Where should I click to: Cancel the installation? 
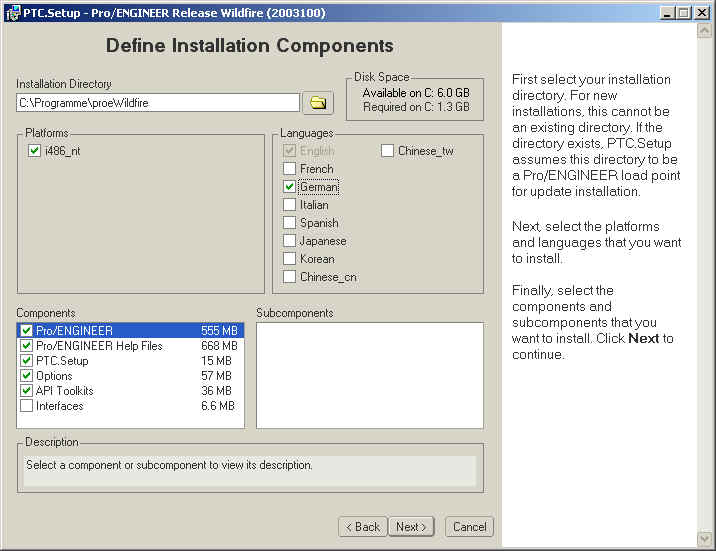469,527
